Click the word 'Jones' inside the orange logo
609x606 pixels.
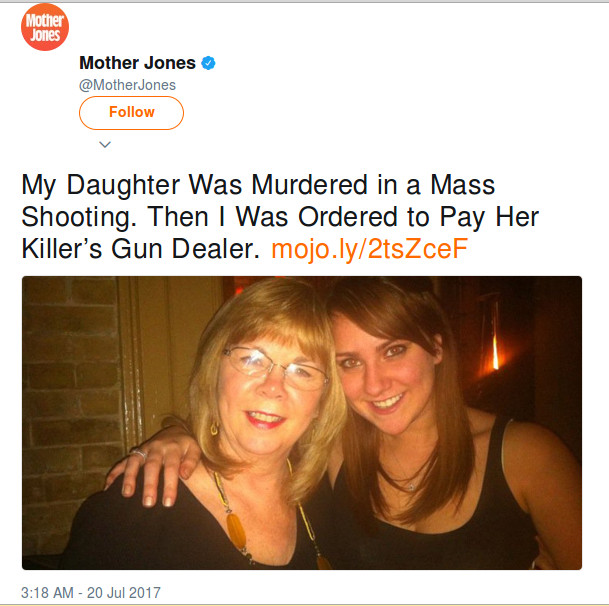45,35
